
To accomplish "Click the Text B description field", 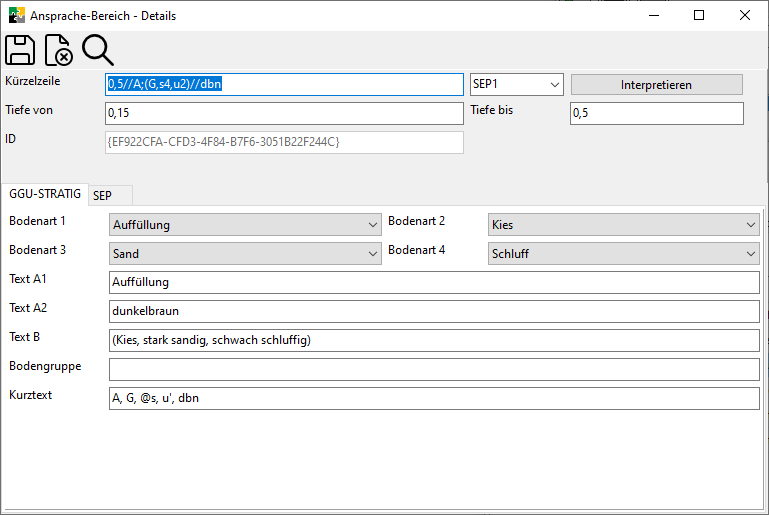I will tap(434, 341).
